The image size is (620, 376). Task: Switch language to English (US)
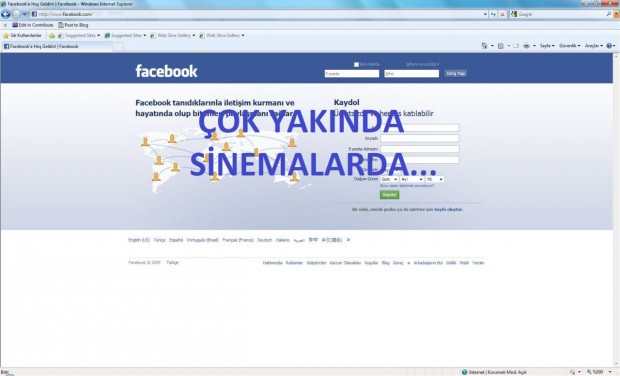(x=139, y=240)
